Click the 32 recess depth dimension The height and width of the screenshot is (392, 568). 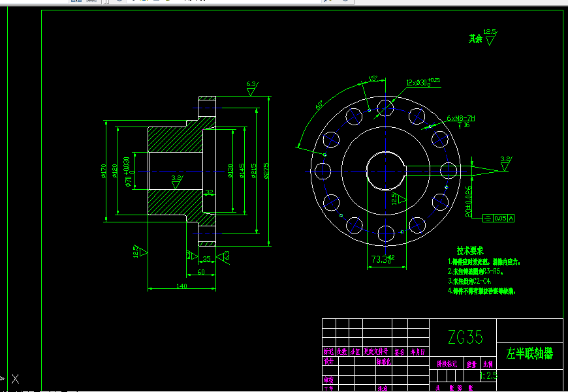coord(209,192)
